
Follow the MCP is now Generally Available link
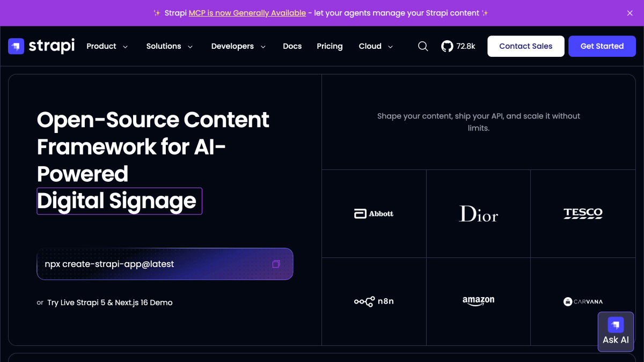(247, 13)
